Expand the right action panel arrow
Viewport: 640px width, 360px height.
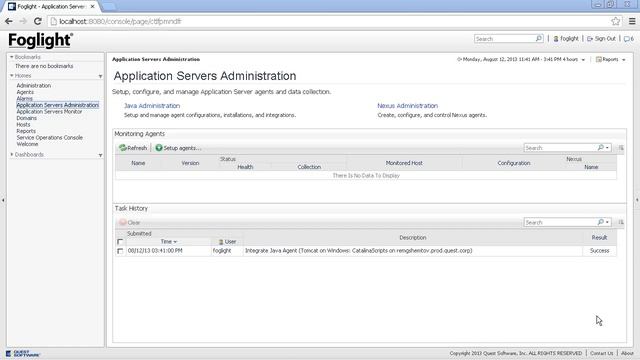coord(637,200)
